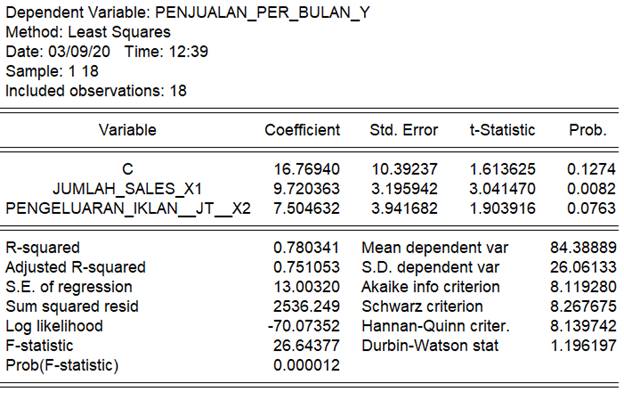Viewport: 624px width, 400px height.
Task: Click the F-statistic value 26.64377
Action: tap(307, 345)
